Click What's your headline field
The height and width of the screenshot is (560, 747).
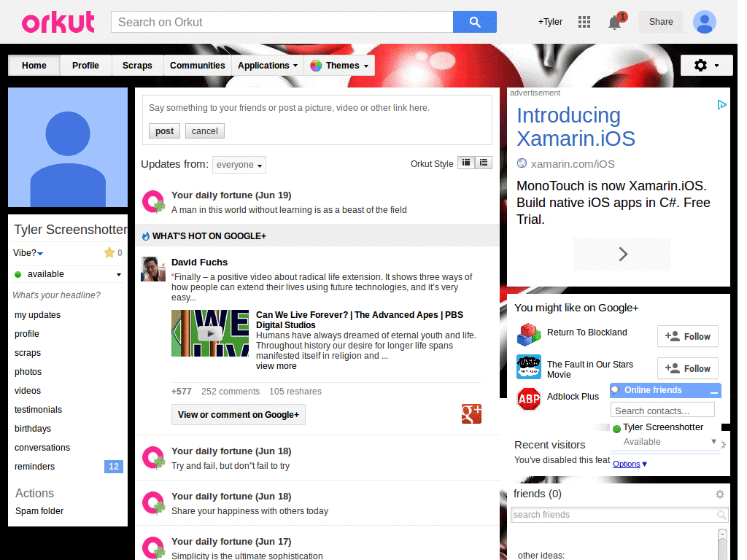tap(56, 295)
